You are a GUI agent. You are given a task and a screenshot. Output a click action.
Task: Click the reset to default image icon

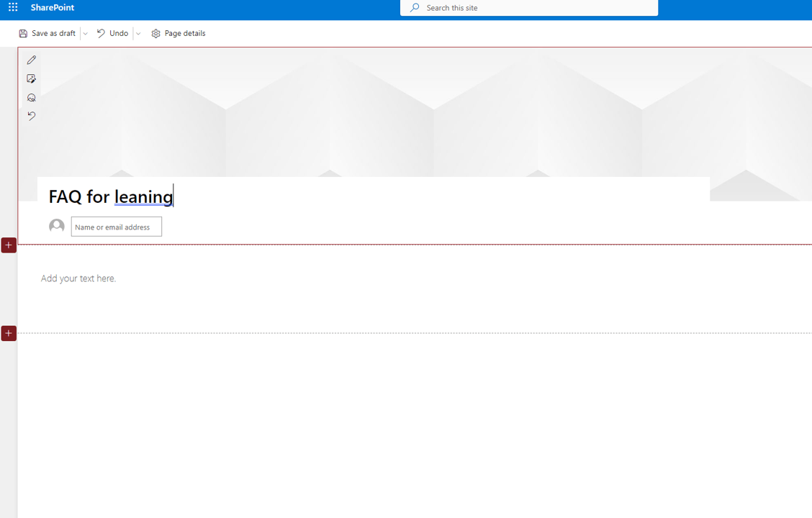tap(32, 116)
